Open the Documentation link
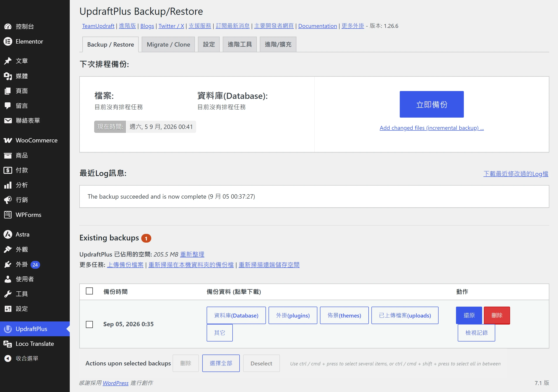Screen dimensions: 558x392 (x=317, y=26)
